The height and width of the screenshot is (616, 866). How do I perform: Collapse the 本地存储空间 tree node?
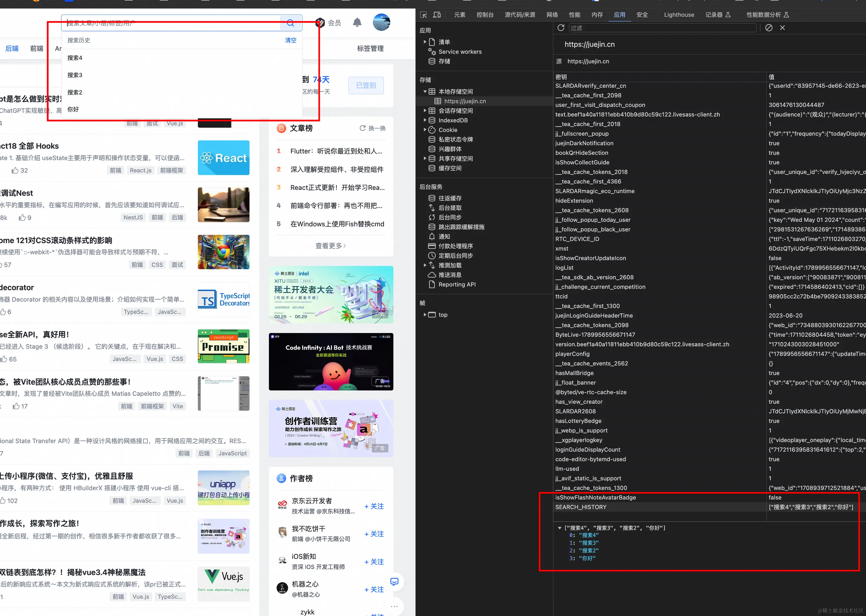click(x=425, y=91)
